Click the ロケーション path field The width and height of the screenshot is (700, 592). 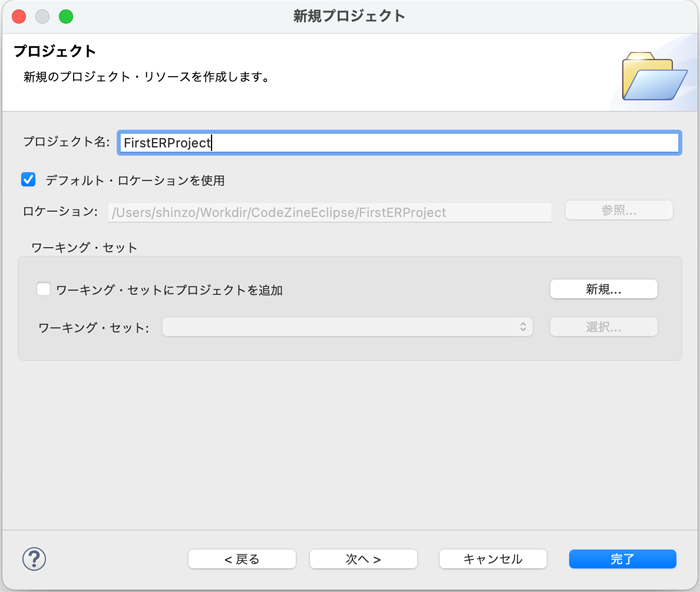(330, 213)
